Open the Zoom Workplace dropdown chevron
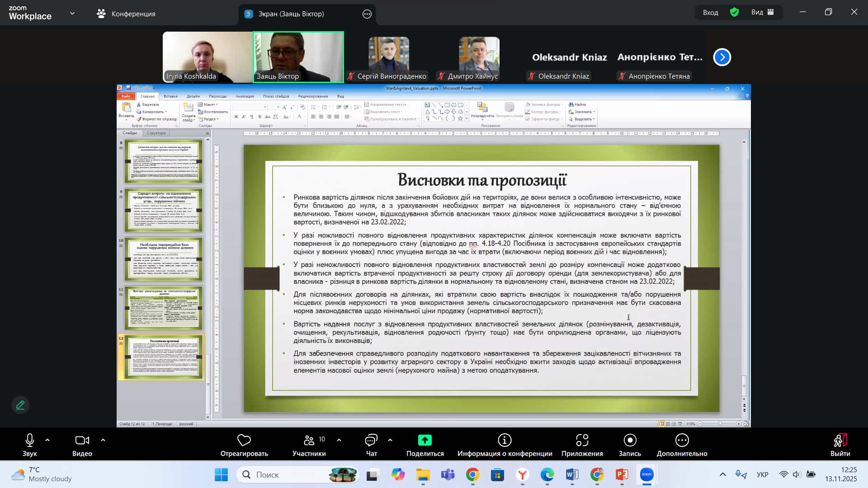The width and height of the screenshot is (868, 488). [x=72, y=14]
